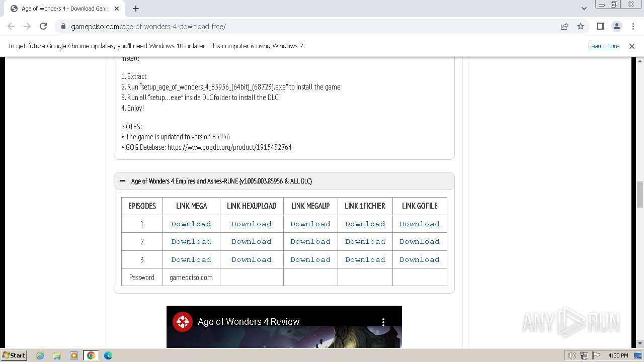The image size is (644, 362).
Task: Click the address bar URL field
Action: 307,26
